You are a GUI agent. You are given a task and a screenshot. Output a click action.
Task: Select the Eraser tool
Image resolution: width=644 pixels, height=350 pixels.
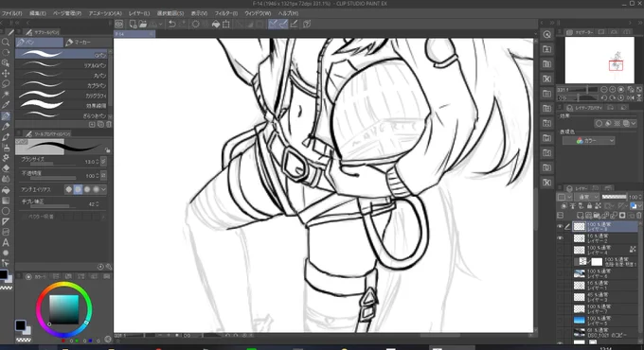click(x=6, y=168)
